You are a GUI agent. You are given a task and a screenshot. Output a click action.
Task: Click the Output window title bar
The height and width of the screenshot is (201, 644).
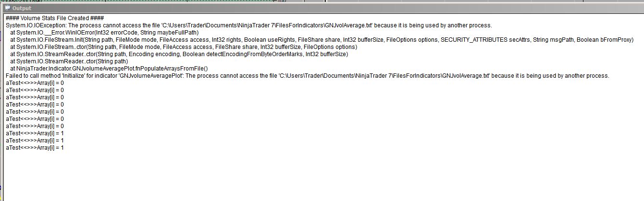pos(322,8)
